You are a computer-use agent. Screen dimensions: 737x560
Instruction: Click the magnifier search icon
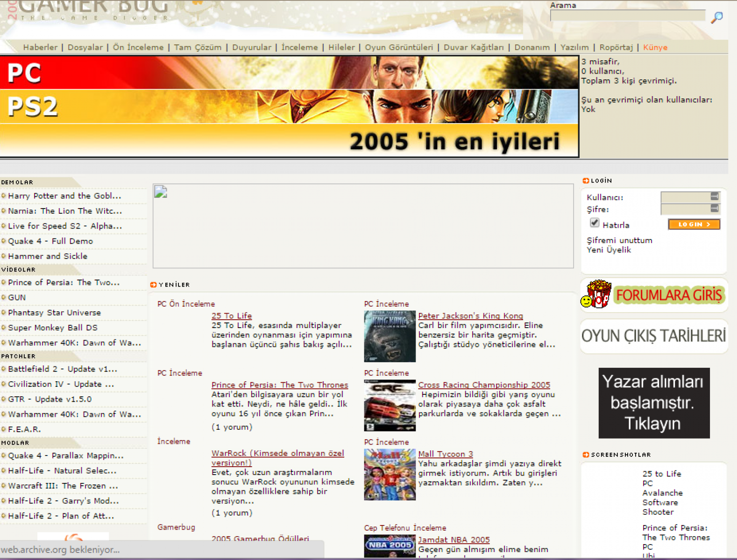coord(716,17)
